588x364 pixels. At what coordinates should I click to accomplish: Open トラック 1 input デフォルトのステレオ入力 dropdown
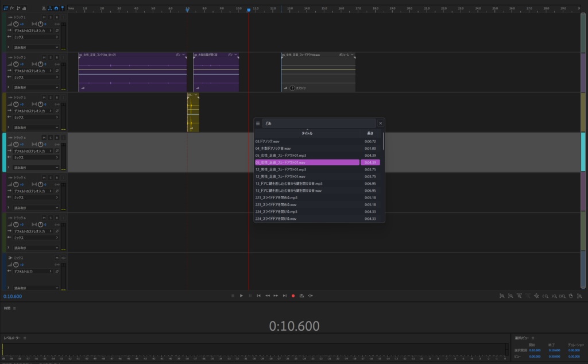(x=33, y=31)
